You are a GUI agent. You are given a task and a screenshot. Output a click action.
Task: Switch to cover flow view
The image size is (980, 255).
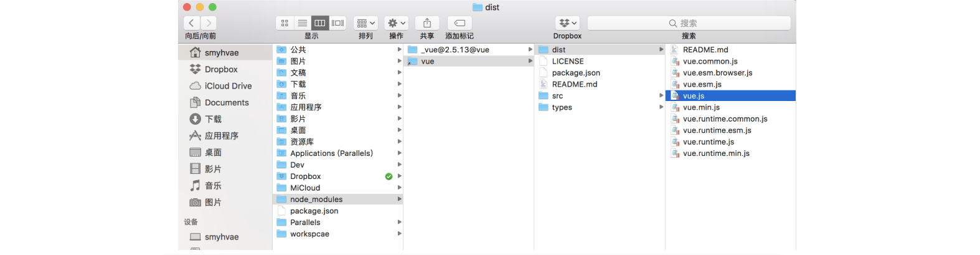[337, 23]
